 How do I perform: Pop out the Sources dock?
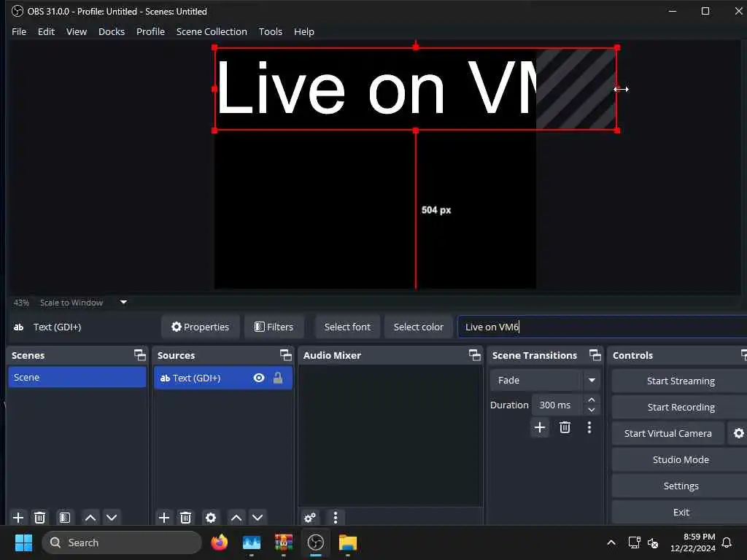[x=286, y=355]
